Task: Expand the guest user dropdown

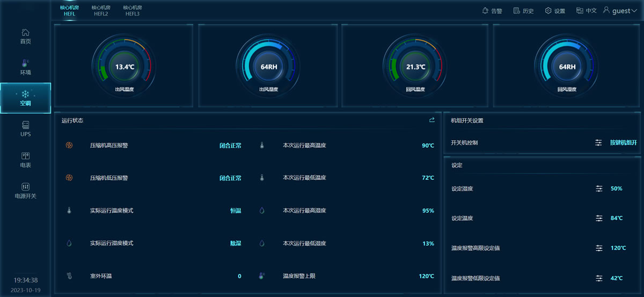Action: coord(620,11)
